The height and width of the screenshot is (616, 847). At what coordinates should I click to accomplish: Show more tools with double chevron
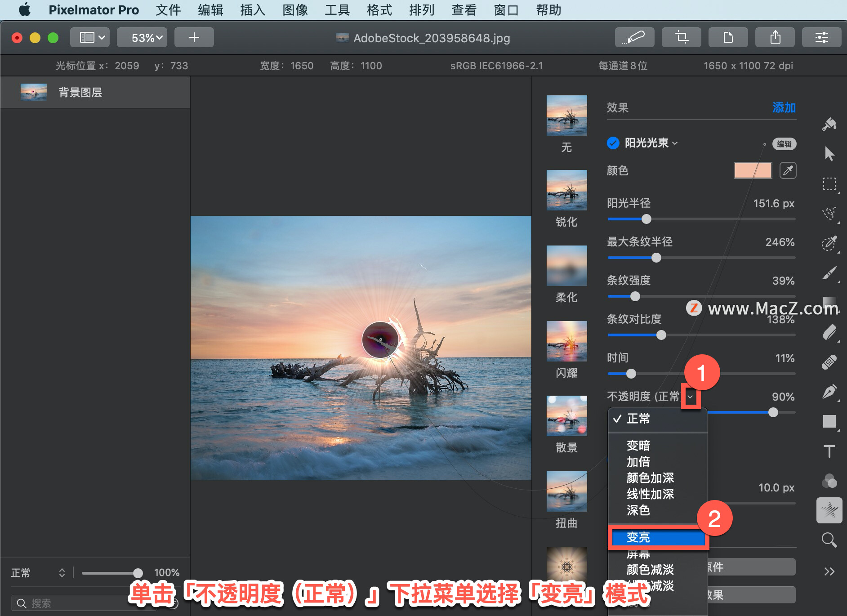[x=829, y=571]
